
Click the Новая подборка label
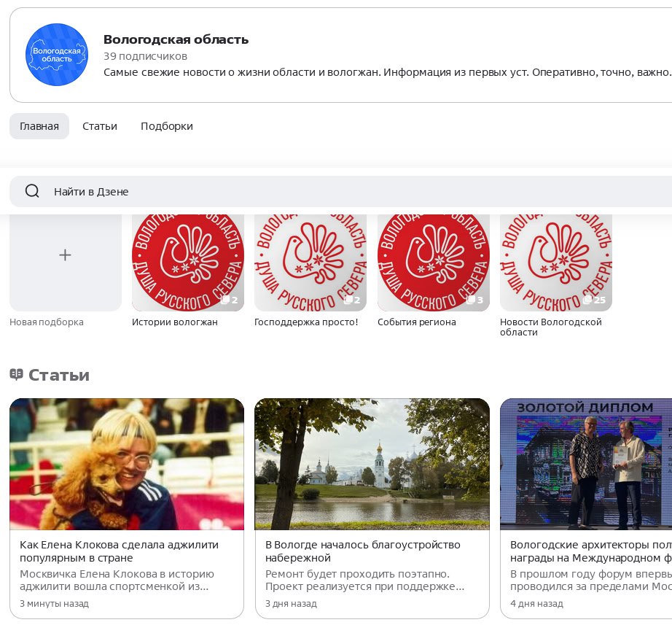click(x=47, y=322)
